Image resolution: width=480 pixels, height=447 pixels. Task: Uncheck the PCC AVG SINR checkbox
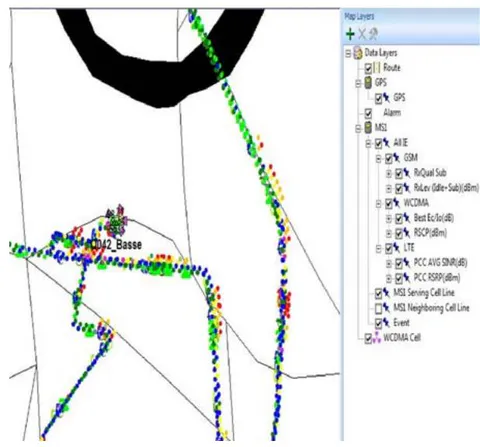[x=399, y=264]
